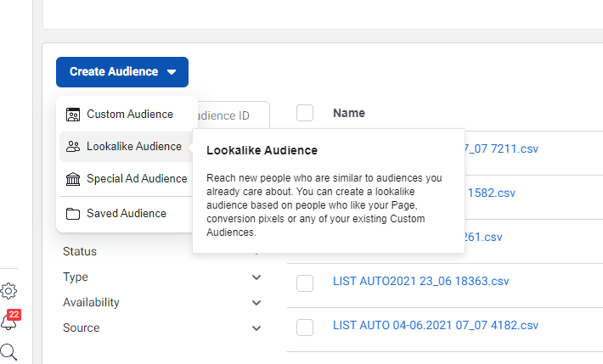The image size is (603, 364).
Task: Click the Special Ad Audience building icon
Action: [x=73, y=179]
